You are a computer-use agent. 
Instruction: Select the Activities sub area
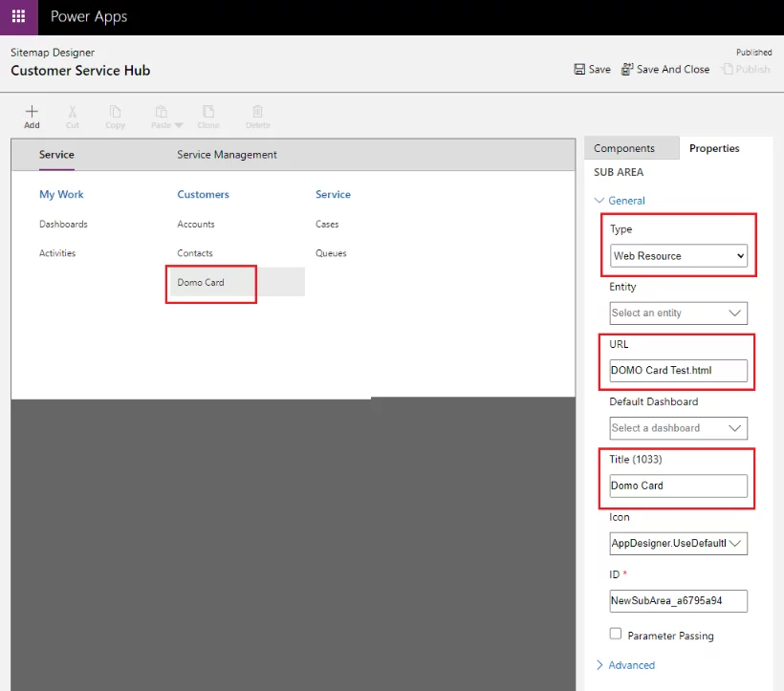(x=57, y=253)
